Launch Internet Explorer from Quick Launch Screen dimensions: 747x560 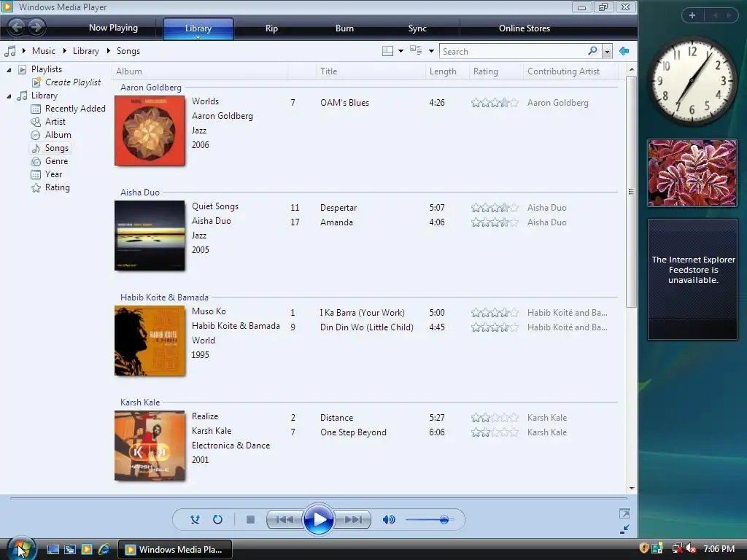(x=104, y=549)
